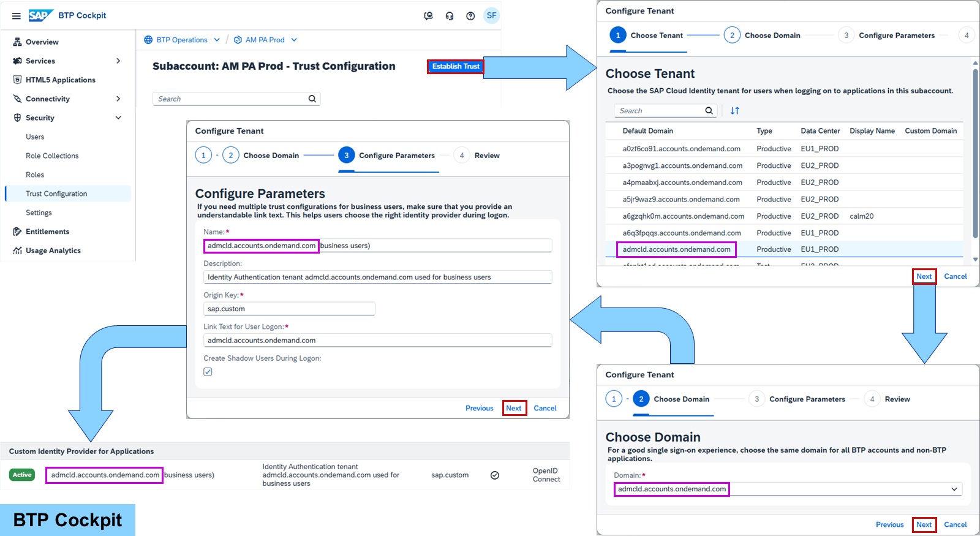Go to step 2 Choose Domain in Configure Parameters dialog

[x=261, y=156]
